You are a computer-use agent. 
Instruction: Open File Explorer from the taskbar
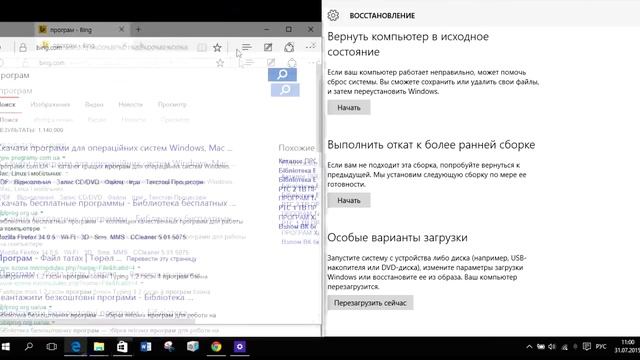pyautogui.click(x=99, y=347)
